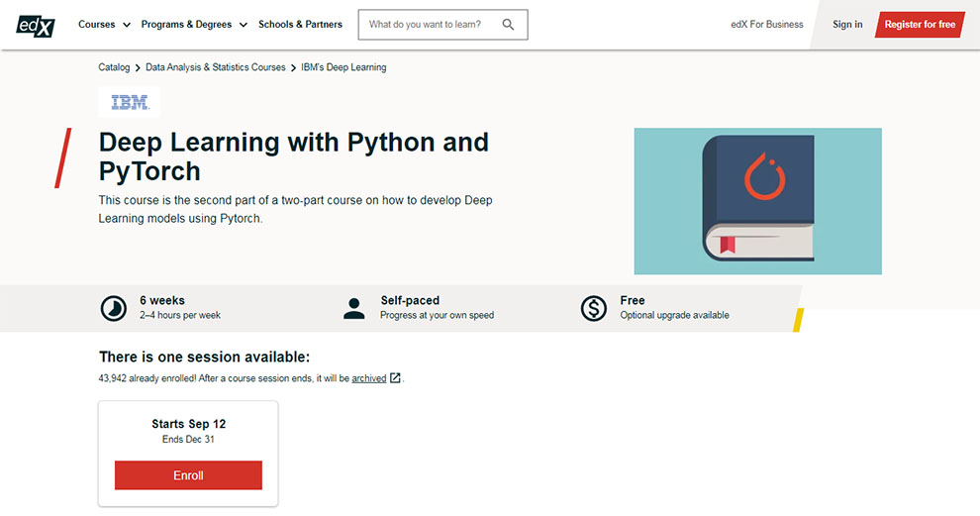
Task: Open the archived link
Action: click(369, 378)
